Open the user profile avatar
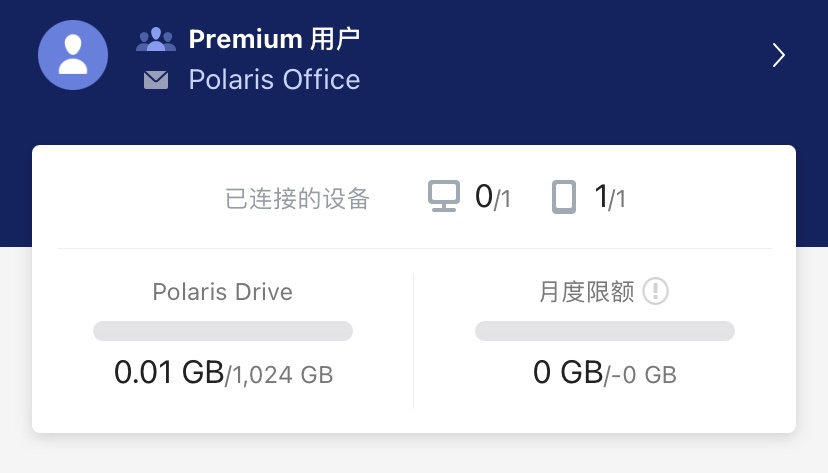828x473 pixels. pyautogui.click(x=73, y=55)
